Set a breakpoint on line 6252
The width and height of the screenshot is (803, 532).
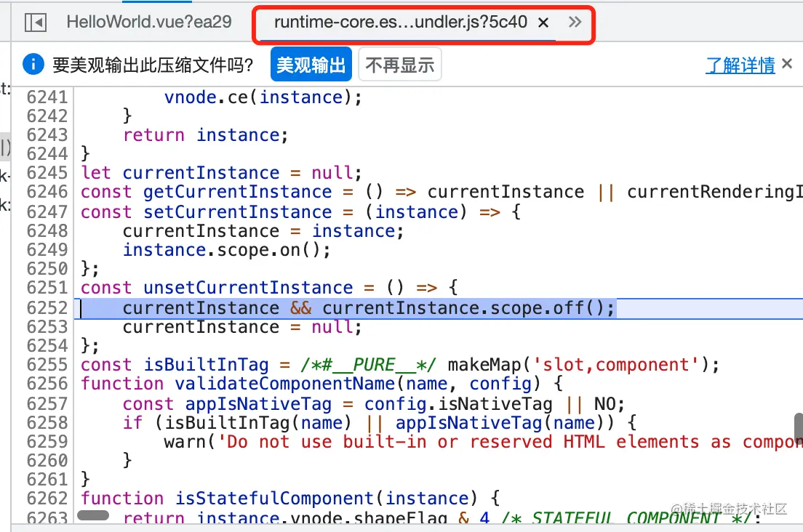(x=47, y=308)
